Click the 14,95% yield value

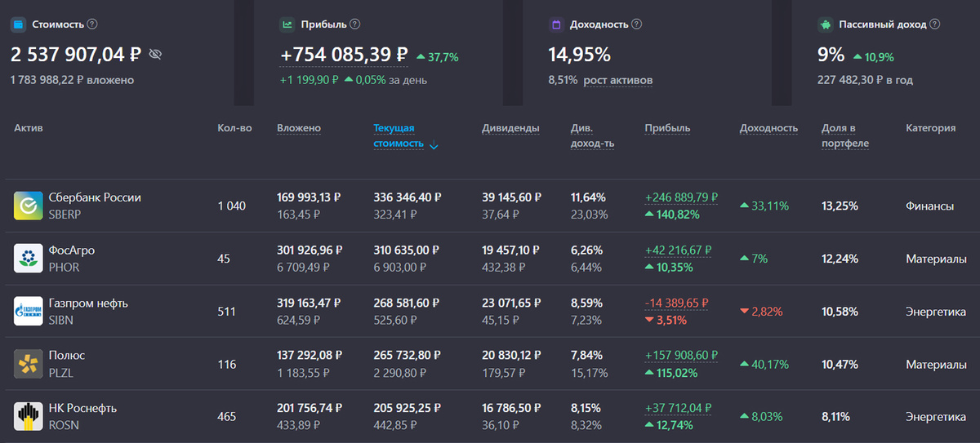pyautogui.click(x=579, y=55)
